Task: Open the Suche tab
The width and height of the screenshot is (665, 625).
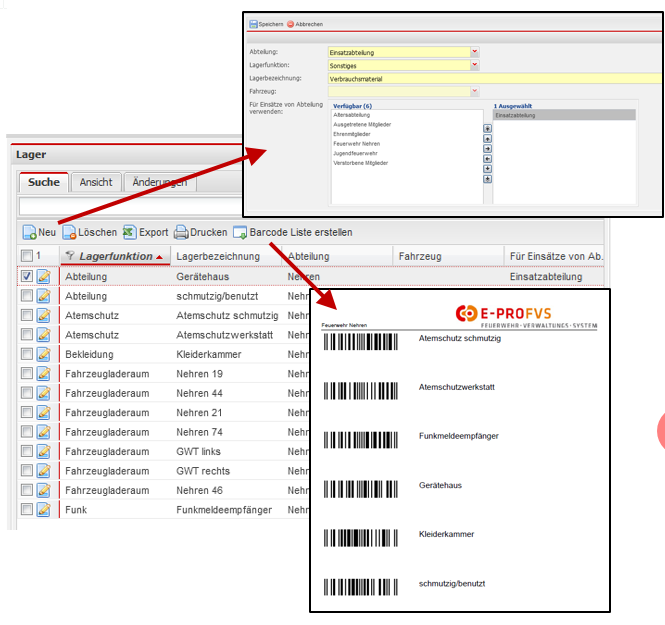Action: pyautogui.click(x=43, y=182)
